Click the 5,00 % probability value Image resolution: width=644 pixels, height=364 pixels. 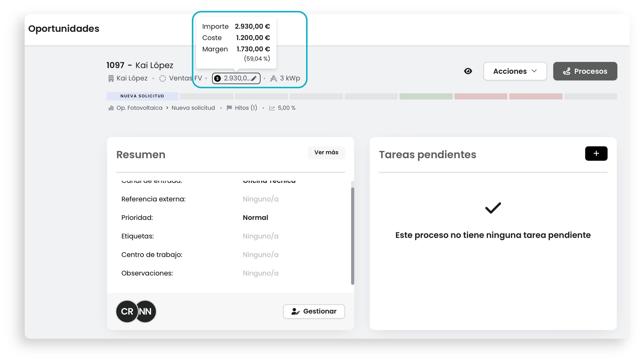point(287,108)
